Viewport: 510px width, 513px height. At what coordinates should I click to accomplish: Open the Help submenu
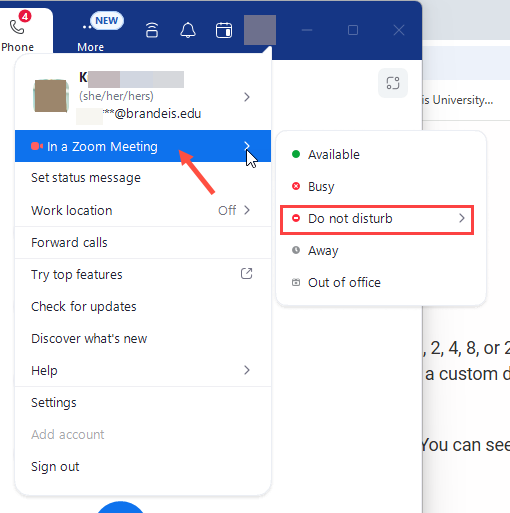(143, 370)
